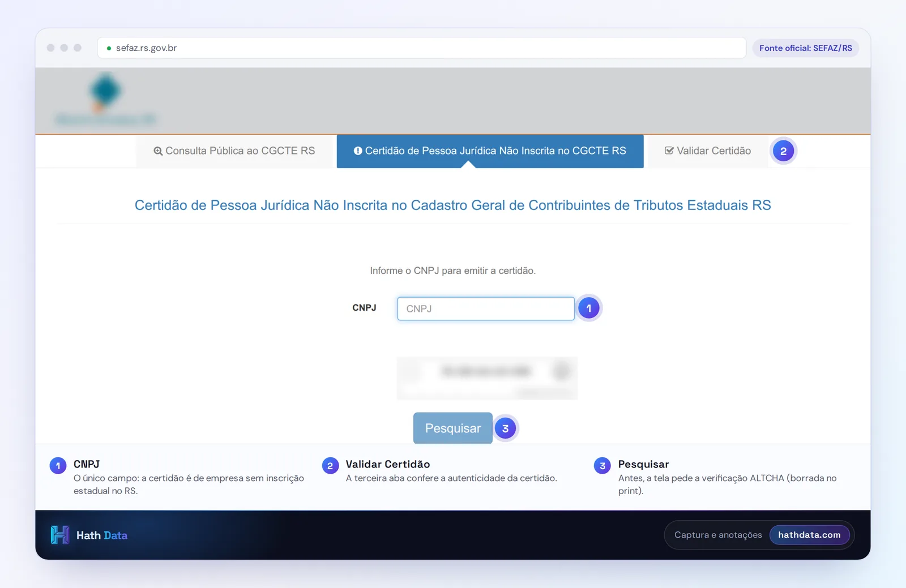Screen dimensions: 906x588
Task: Click the blurred SEFAZ logo in header
Action: (105, 100)
